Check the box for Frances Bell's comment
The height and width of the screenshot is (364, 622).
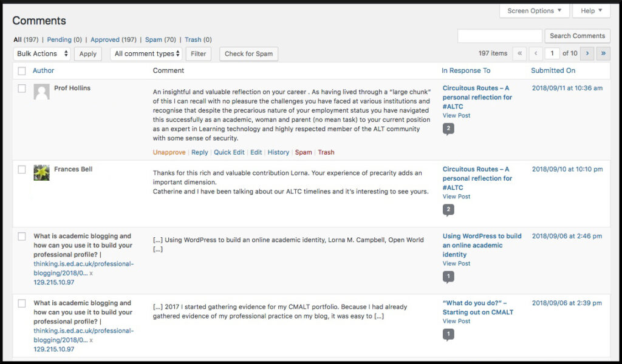22,170
